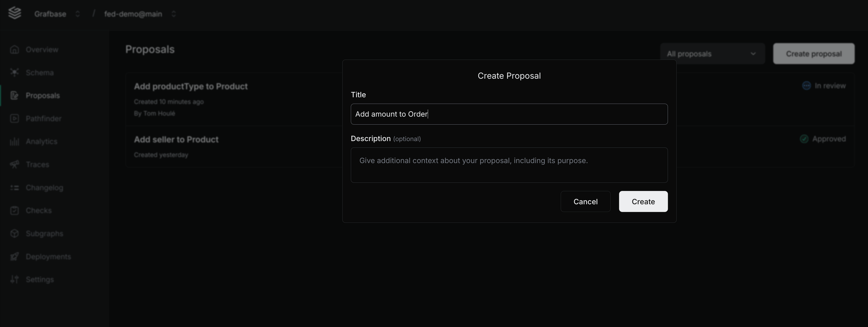Open the Traces icon in the sidebar
Image resolution: width=868 pixels, height=327 pixels.
point(14,165)
